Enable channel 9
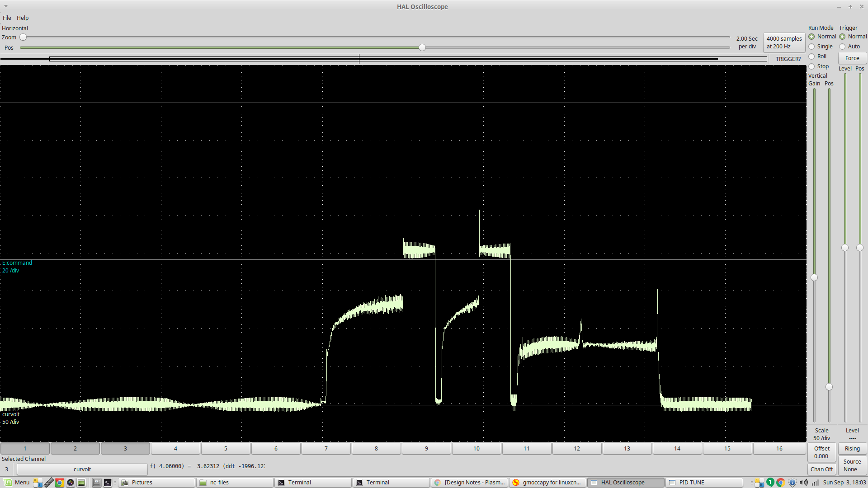Screen dimensions: 868x488 pyautogui.click(x=426, y=448)
